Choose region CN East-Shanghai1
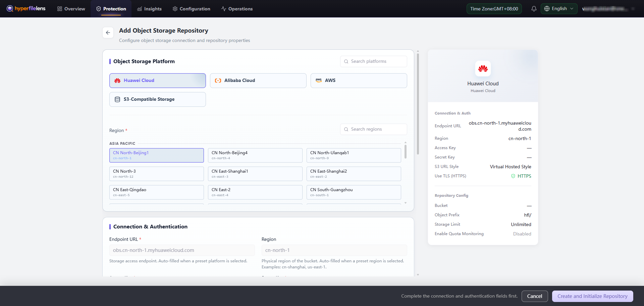Viewport: 644px width, 306px height. (x=255, y=174)
